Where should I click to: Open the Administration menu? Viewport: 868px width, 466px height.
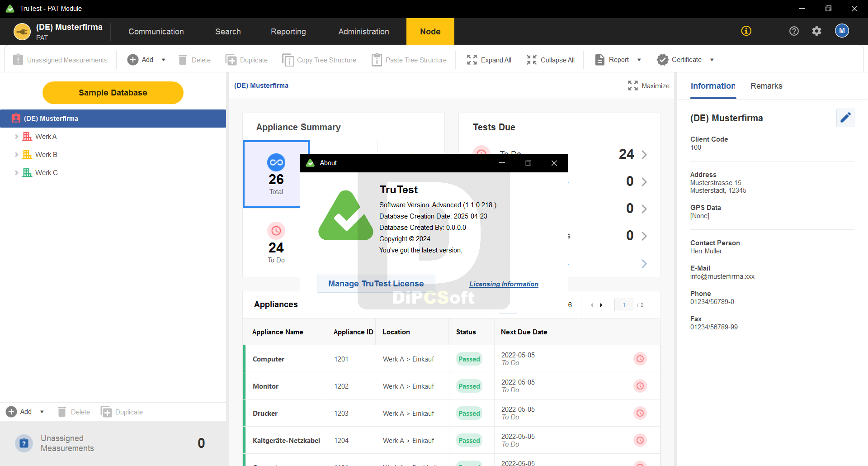[x=363, y=32]
